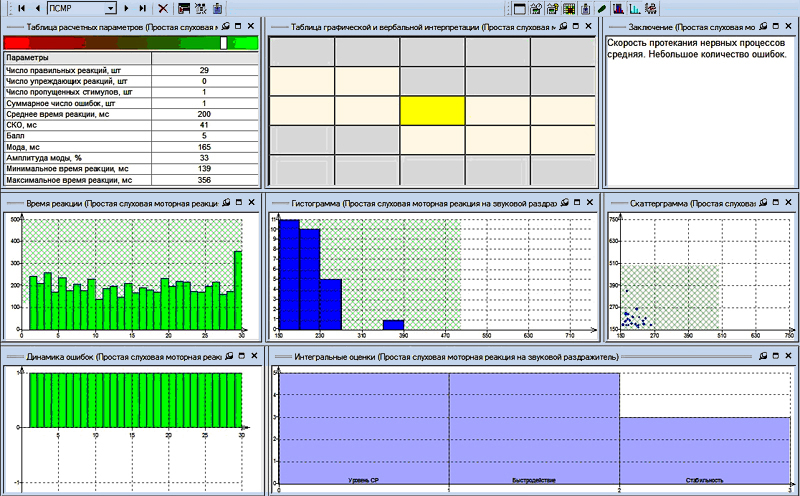Click the value 356 for maximum reaction time
The height and width of the screenshot is (496, 800).
[x=204, y=180]
